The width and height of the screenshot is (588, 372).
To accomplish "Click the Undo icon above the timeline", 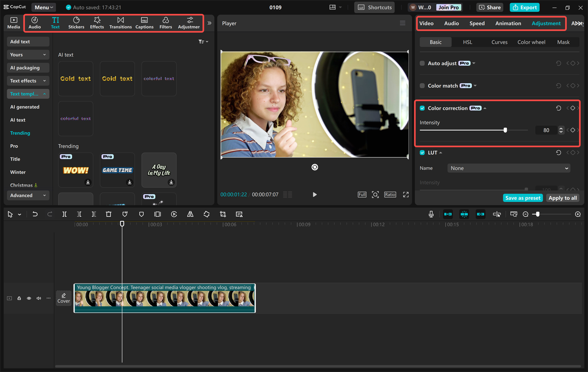I will [x=35, y=214].
